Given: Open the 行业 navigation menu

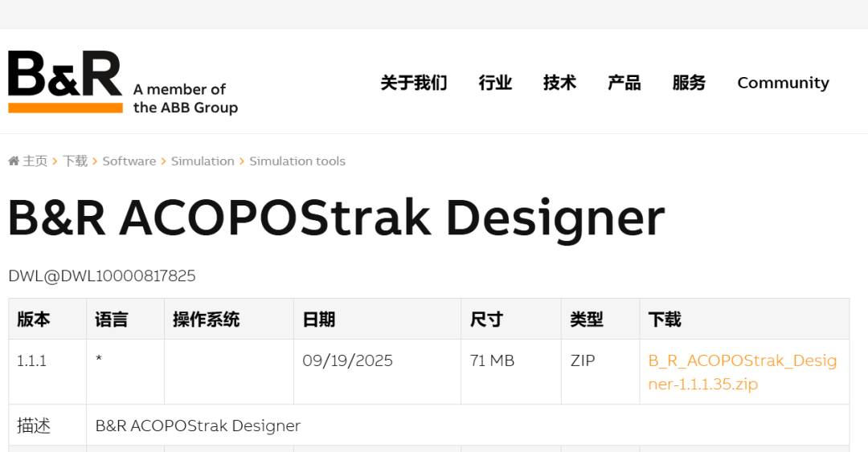Looking at the screenshot, I should [495, 83].
